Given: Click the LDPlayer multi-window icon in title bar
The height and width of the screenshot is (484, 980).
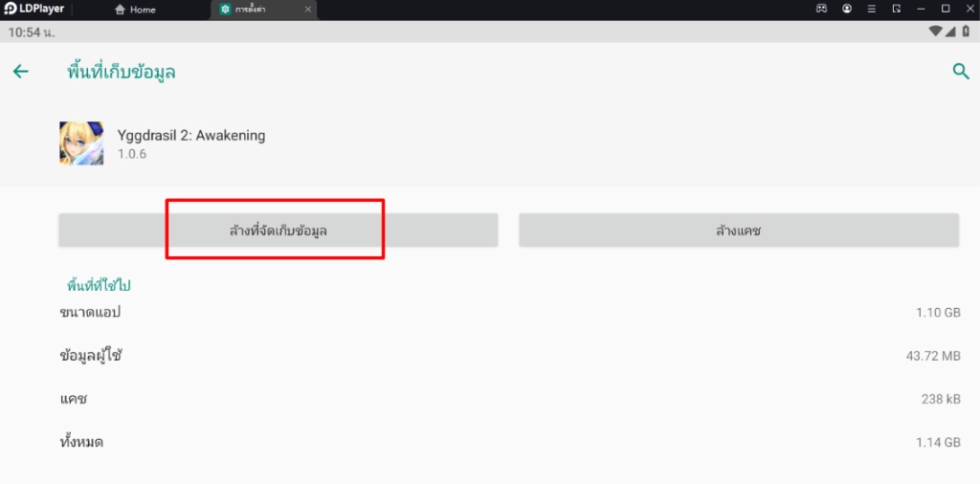Looking at the screenshot, I should [897, 9].
